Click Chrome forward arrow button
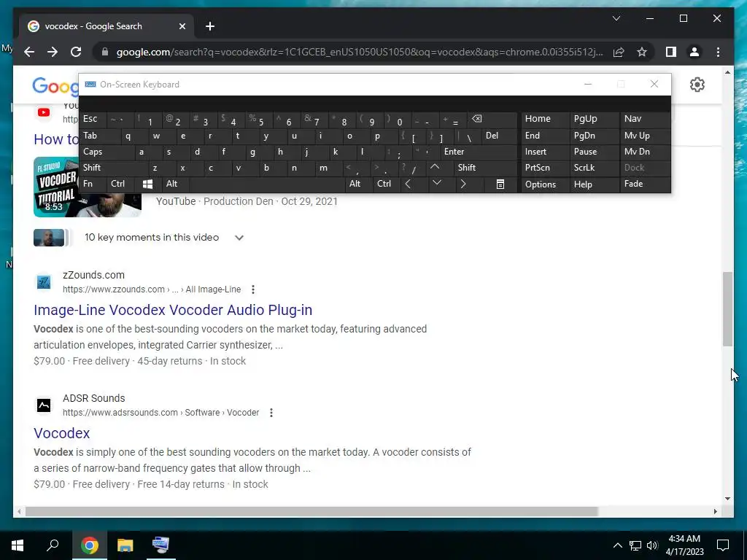 click(53, 52)
